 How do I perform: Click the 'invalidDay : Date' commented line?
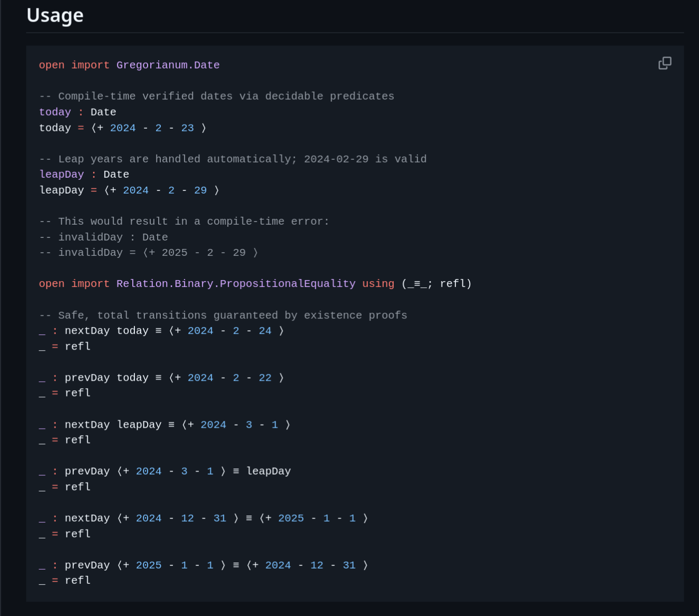click(x=103, y=237)
